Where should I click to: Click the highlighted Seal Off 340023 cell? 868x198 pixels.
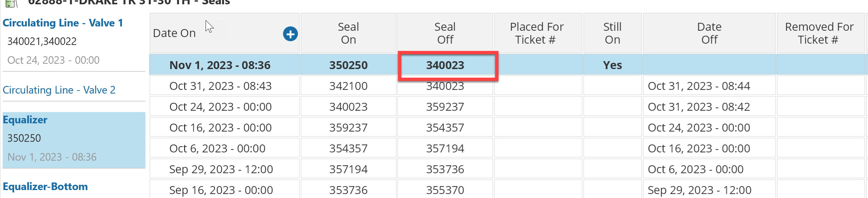point(445,65)
